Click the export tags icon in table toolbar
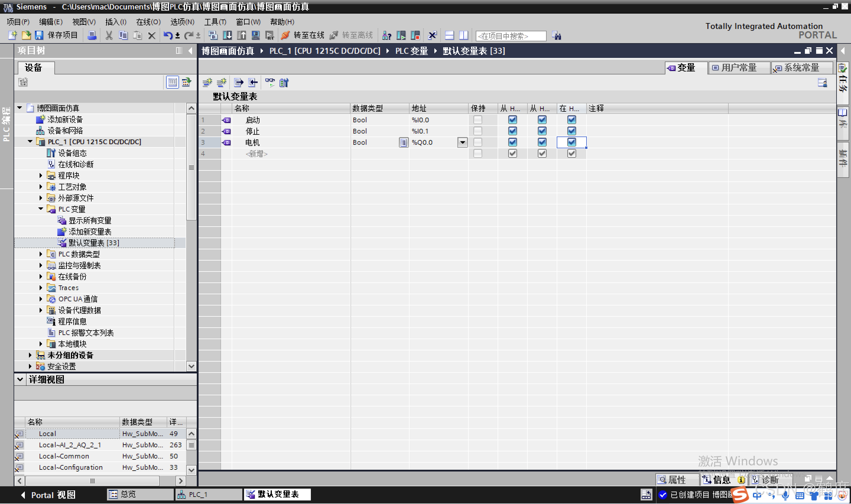The image size is (851, 504). coord(239,82)
